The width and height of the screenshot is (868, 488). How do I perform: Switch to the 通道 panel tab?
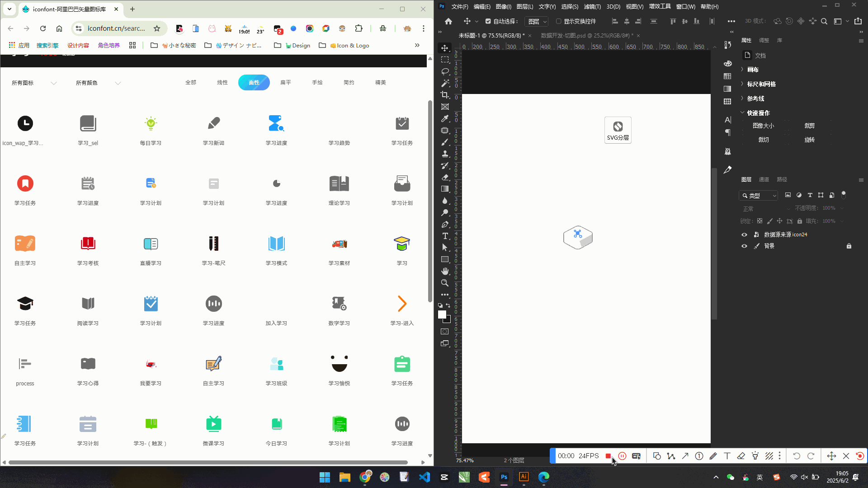(764, 179)
